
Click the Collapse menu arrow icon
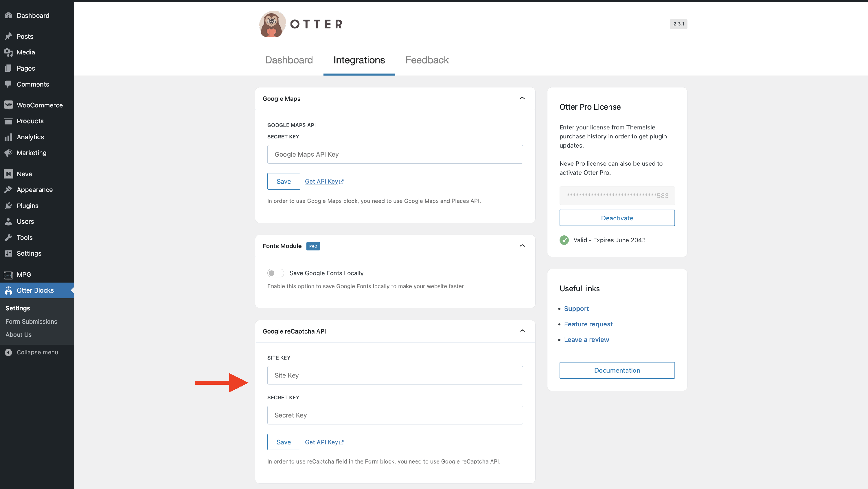click(8, 352)
